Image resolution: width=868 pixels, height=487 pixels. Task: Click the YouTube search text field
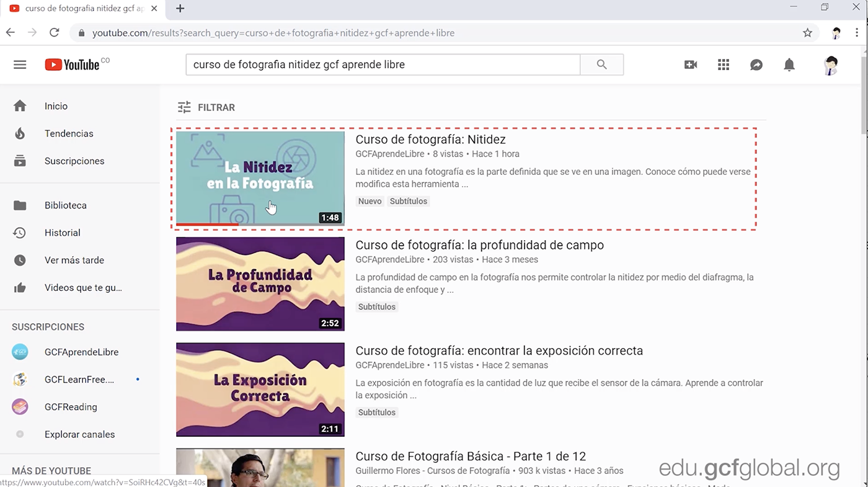pyautogui.click(x=383, y=65)
